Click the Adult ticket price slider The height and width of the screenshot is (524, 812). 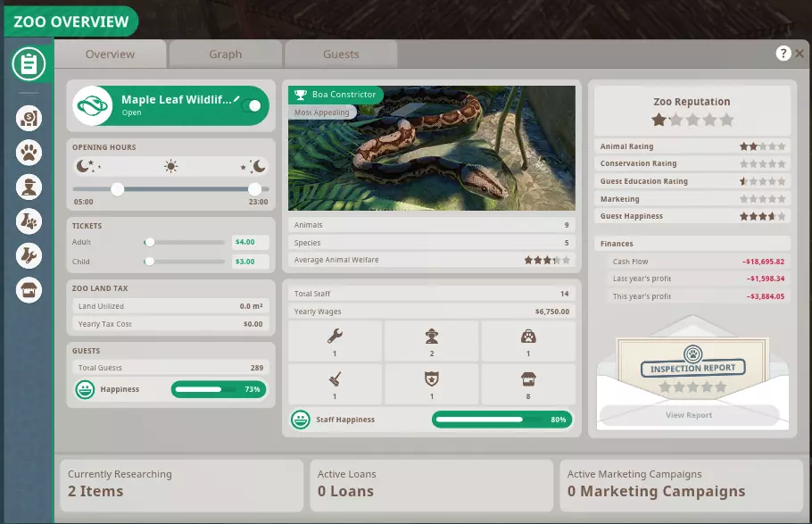(x=185, y=242)
